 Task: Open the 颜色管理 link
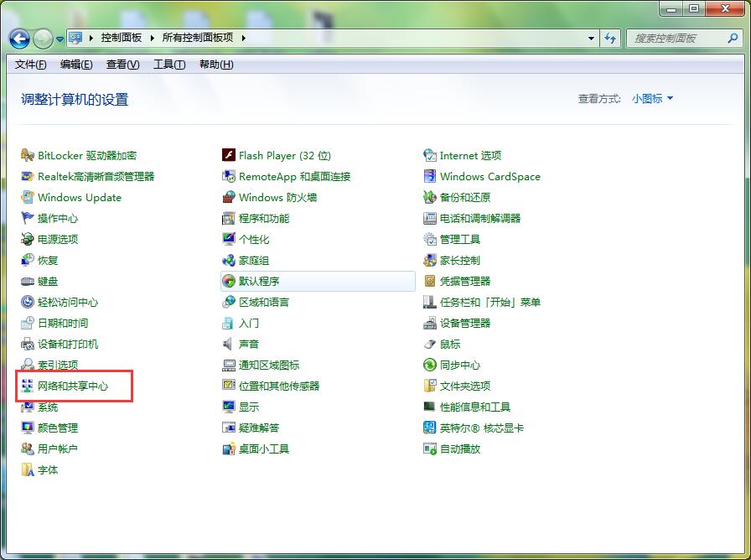click(x=58, y=428)
